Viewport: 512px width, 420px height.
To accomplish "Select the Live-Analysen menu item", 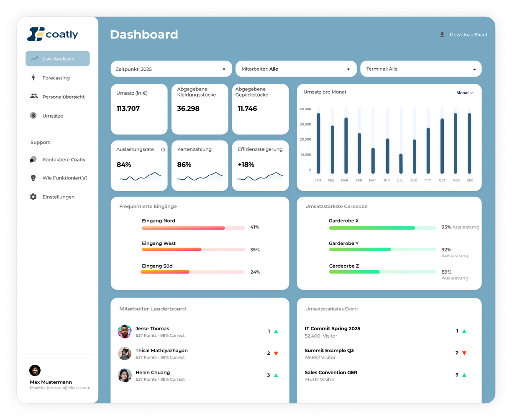I will click(58, 59).
